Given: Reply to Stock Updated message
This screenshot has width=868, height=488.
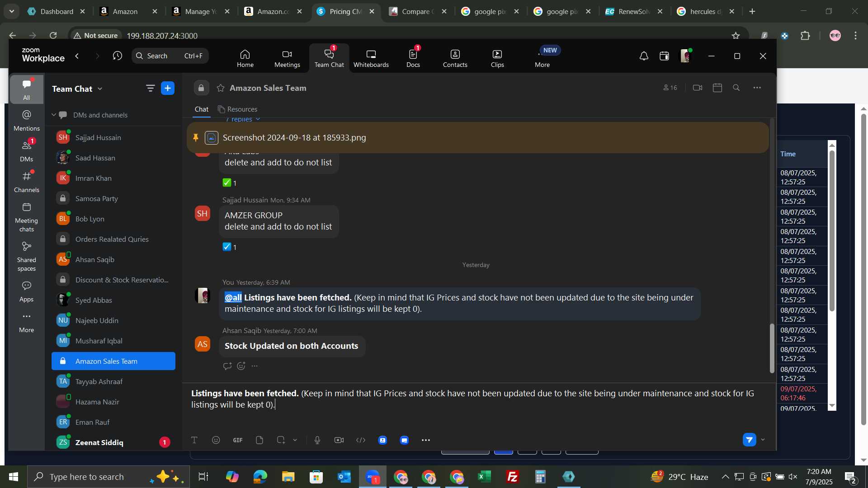Looking at the screenshot, I should [x=227, y=366].
